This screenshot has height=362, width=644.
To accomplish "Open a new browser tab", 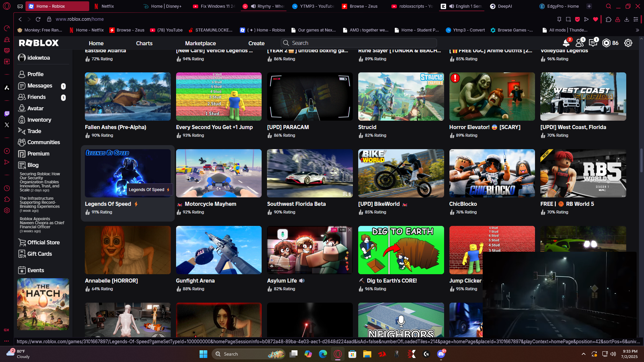I will click(x=589, y=6).
